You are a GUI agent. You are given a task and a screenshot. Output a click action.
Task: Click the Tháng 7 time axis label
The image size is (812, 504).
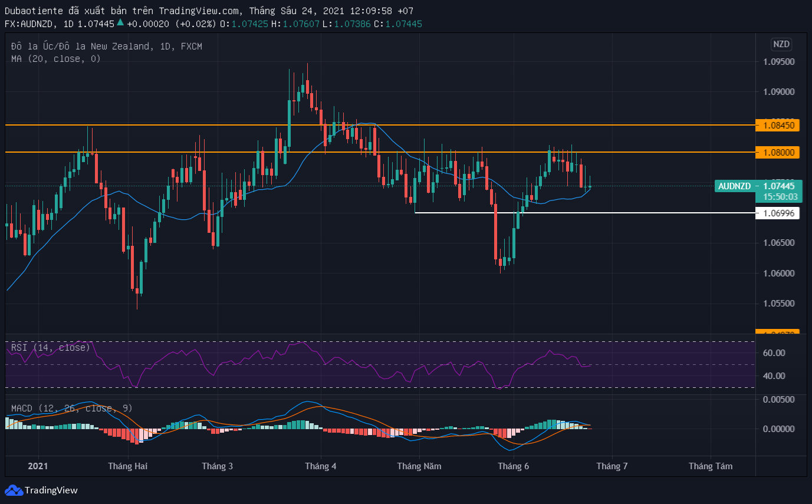pos(612,466)
